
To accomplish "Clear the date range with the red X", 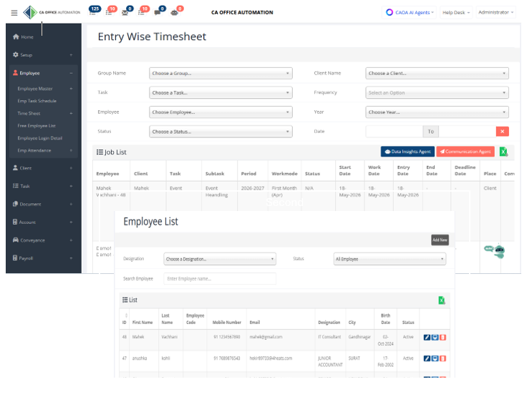I will pos(503,132).
